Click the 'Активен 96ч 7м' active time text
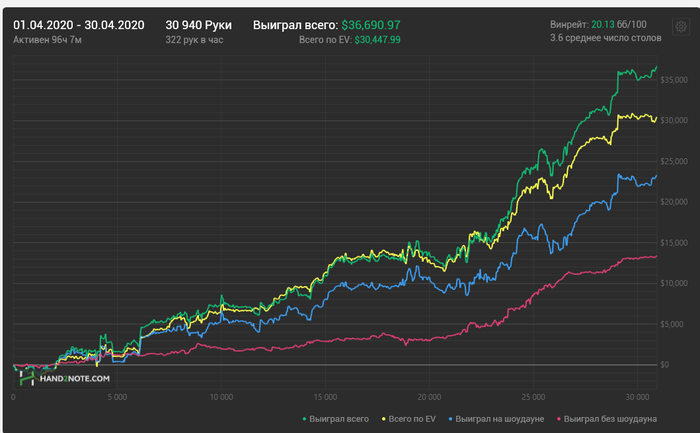700x433 pixels. (x=47, y=40)
